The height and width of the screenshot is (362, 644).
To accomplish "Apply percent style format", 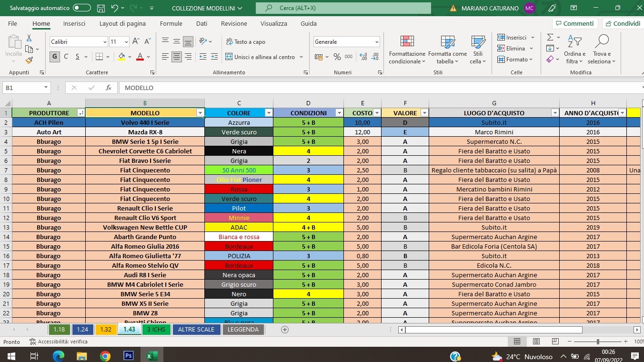I will pos(337,57).
